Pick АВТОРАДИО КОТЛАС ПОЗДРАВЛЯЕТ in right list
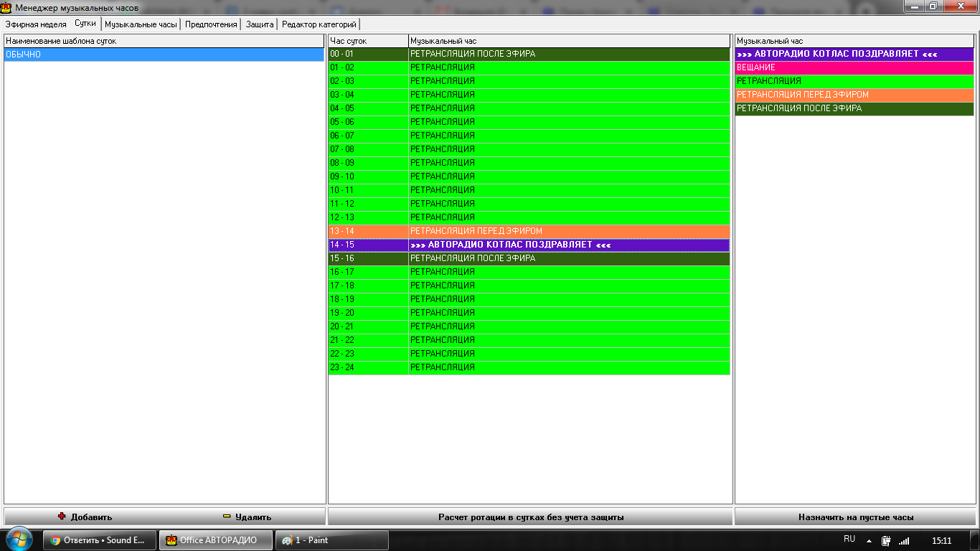Image resolution: width=980 pixels, height=551 pixels. [x=854, y=55]
